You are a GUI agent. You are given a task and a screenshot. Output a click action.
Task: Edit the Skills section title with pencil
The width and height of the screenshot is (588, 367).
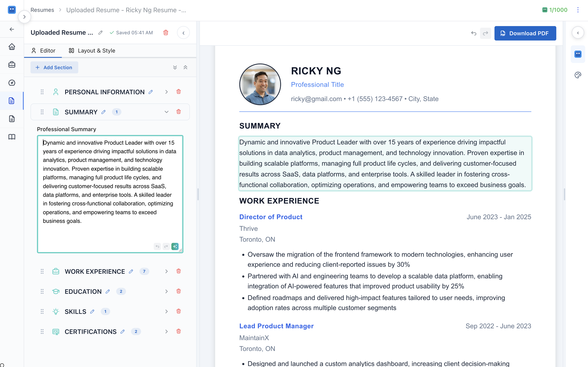pos(92,311)
